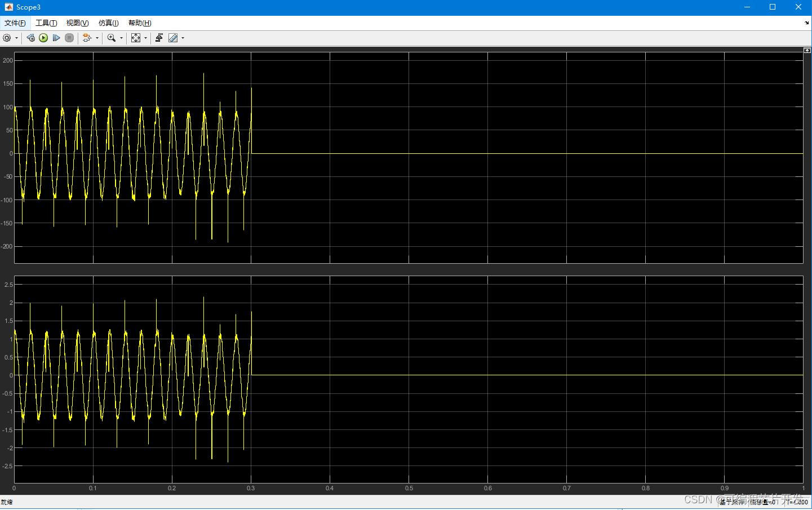Viewport: 812px width, 510px height.
Task: Open the 视图(V) menu
Action: [77, 23]
